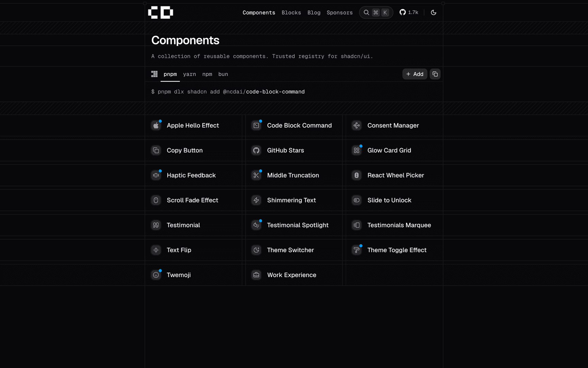The width and height of the screenshot is (588, 368).
Task: Click the grid icon left of pnpm tab
Action: pyautogui.click(x=154, y=74)
